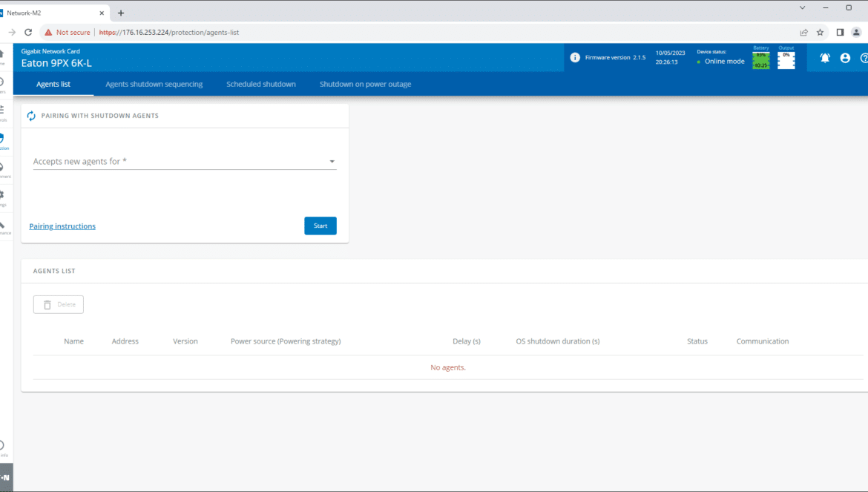Click the Start pairing button
Image resolution: width=868 pixels, height=492 pixels.
point(320,226)
